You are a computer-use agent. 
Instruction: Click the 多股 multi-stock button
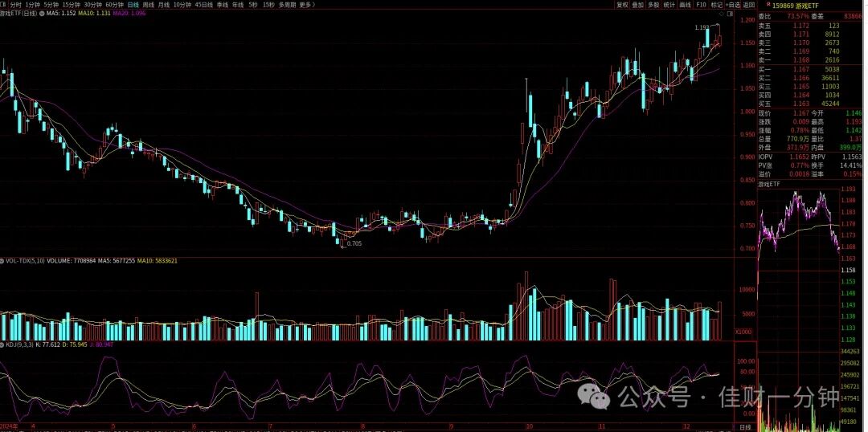[x=653, y=5]
